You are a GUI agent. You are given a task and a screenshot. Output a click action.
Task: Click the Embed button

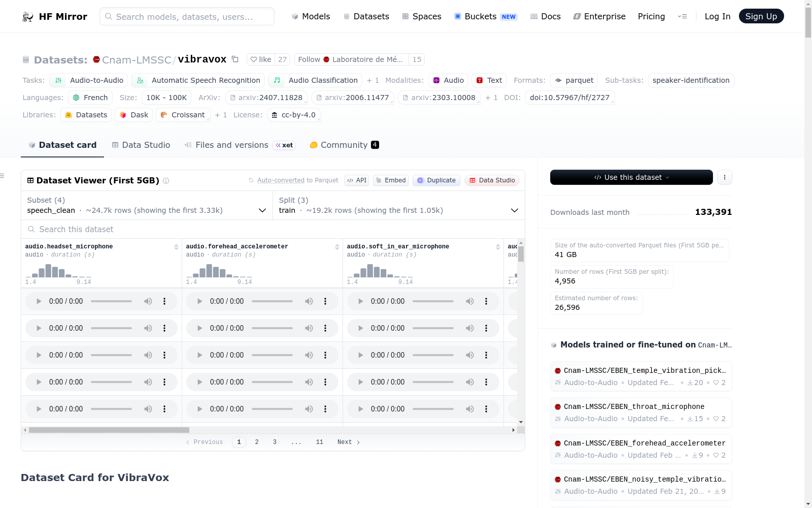click(x=391, y=180)
